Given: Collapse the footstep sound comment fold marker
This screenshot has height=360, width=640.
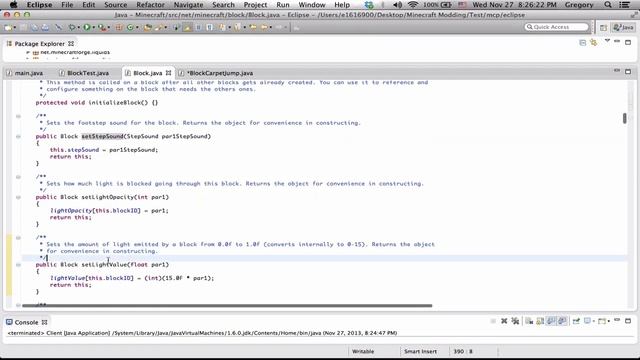Looking at the screenshot, I should 18,116.
